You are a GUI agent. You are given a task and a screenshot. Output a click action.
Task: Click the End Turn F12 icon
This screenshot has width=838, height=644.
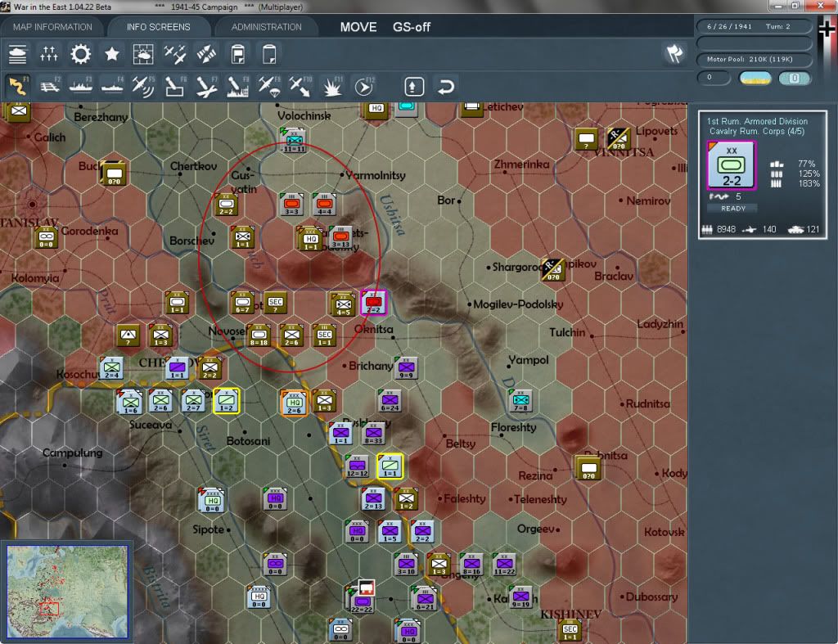[364, 86]
